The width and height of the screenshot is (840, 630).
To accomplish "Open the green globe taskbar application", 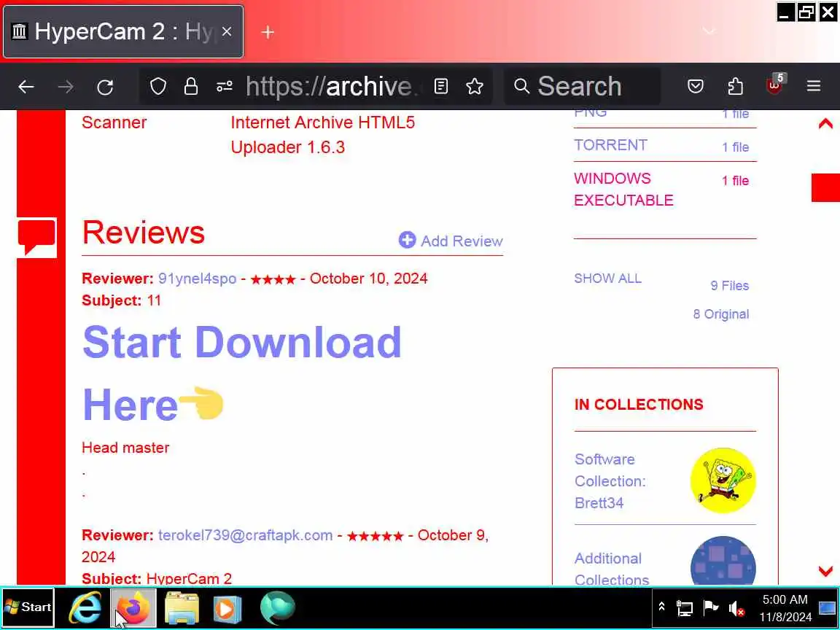I will tap(278, 608).
